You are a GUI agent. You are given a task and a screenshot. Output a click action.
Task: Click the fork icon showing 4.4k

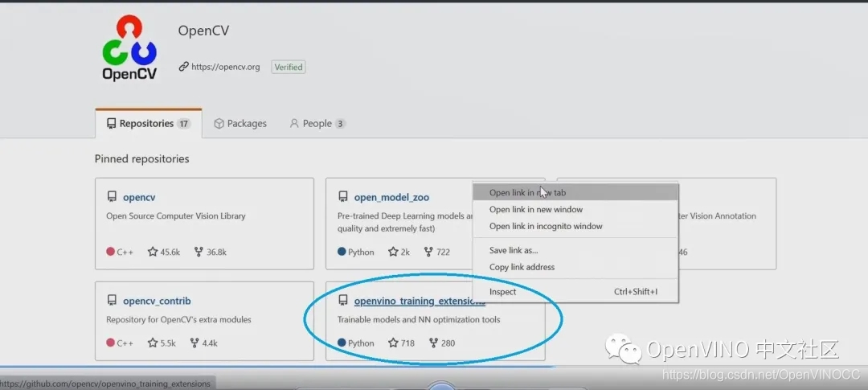tap(194, 343)
